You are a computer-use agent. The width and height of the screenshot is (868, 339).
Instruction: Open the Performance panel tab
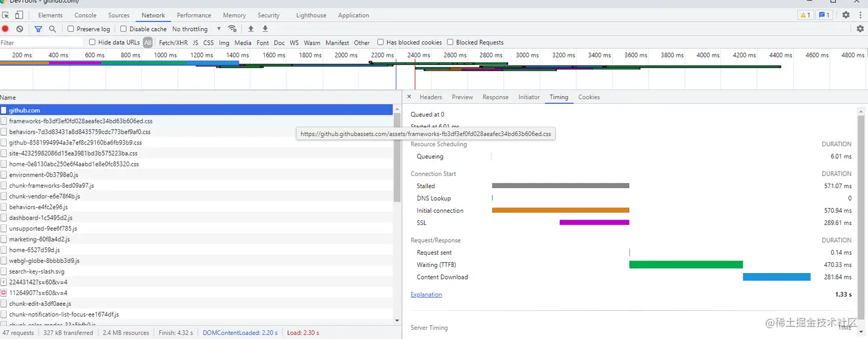[194, 15]
